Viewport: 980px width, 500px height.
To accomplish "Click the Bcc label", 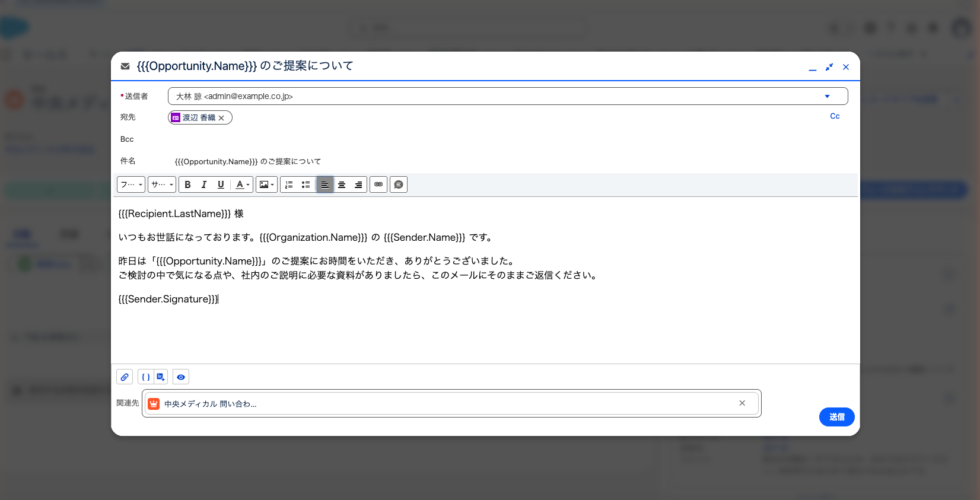I will [x=127, y=139].
